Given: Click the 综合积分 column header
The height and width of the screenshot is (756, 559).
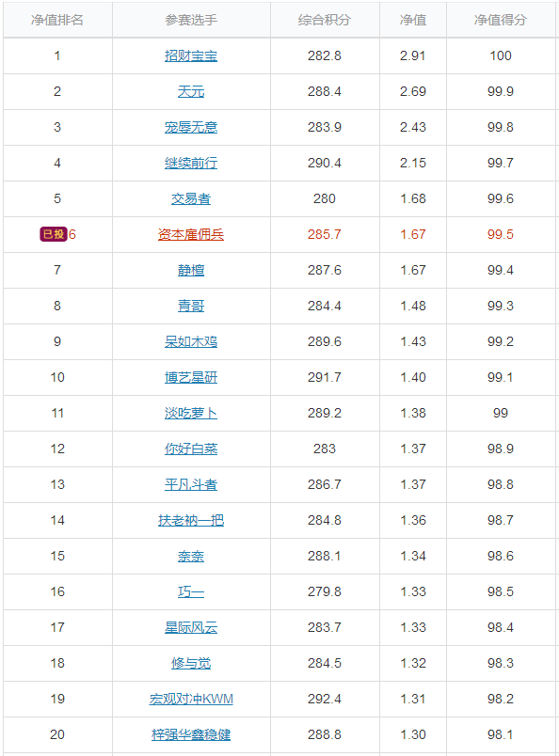Looking at the screenshot, I should pyautogui.click(x=324, y=20).
